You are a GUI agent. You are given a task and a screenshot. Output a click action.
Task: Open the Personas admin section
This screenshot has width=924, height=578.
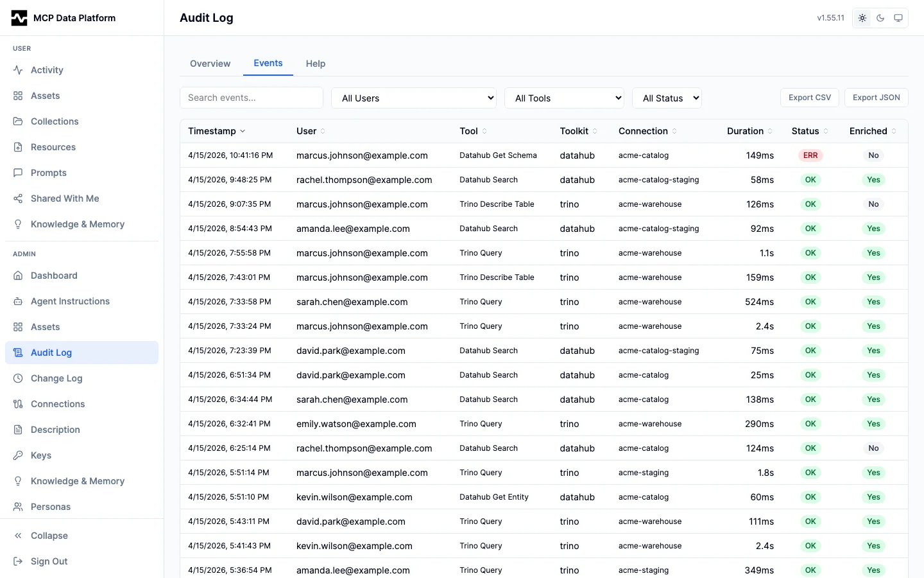51,507
